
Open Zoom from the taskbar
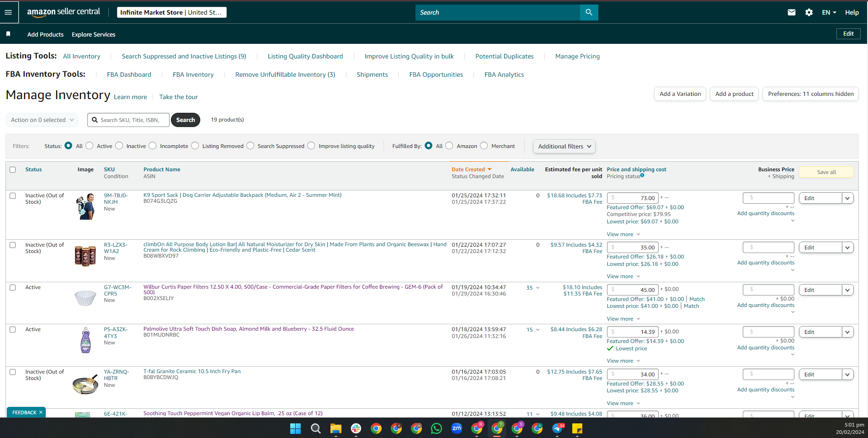point(457,428)
